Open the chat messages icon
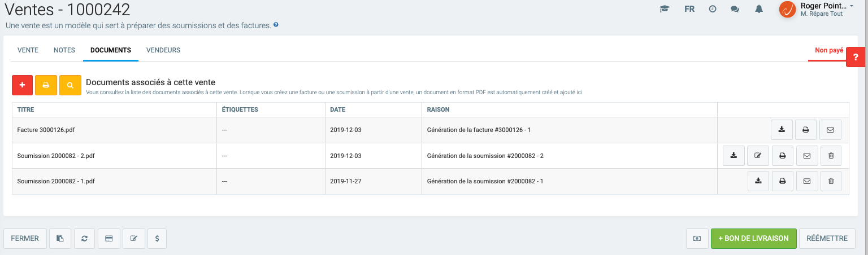 coord(735,10)
